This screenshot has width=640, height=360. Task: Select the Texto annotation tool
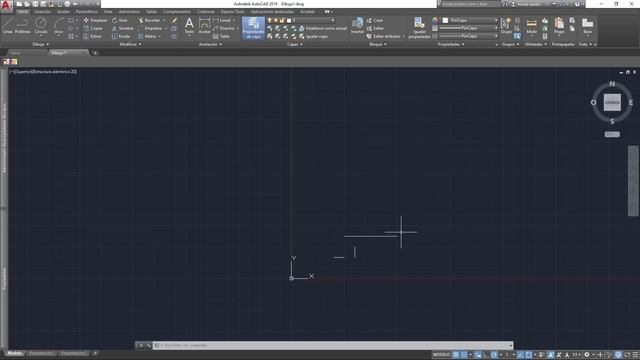click(x=189, y=26)
